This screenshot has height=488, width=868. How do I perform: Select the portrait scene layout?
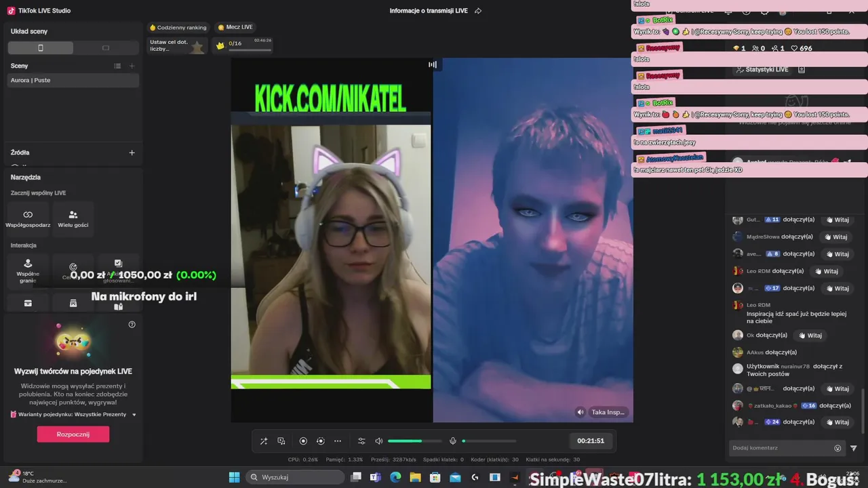coord(41,48)
